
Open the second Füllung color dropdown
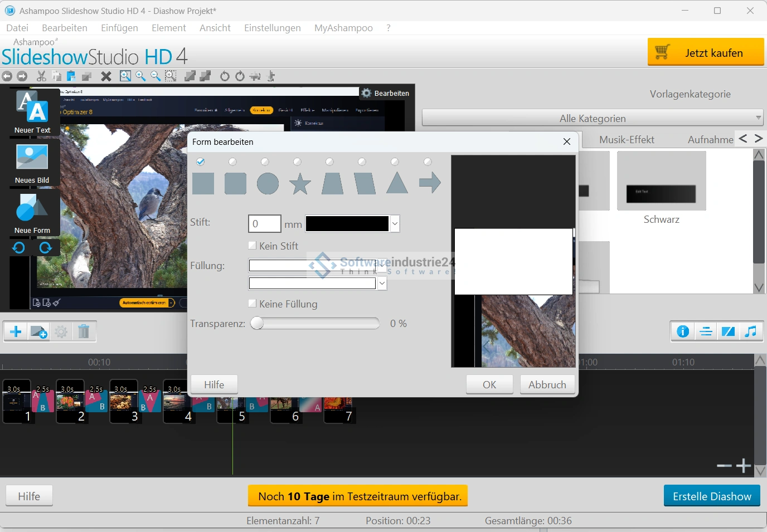(382, 284)
